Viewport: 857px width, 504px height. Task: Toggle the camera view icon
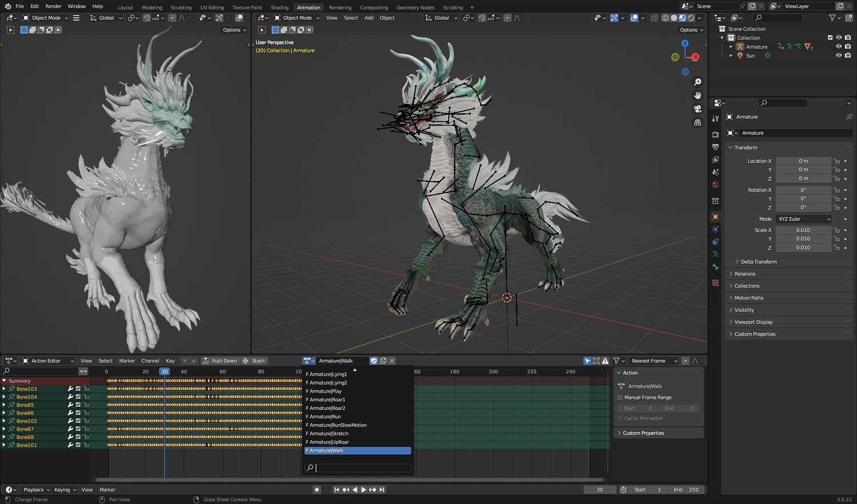tap(698, 109)
